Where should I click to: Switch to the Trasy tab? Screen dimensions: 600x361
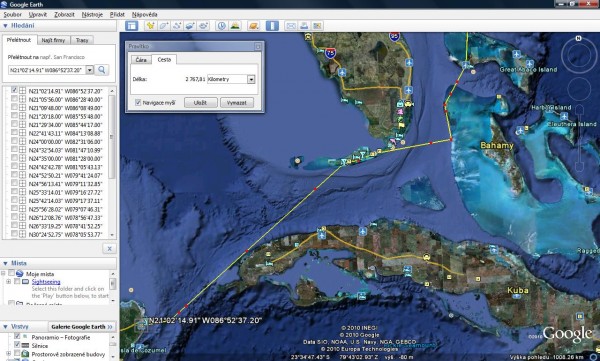[82, 40]
